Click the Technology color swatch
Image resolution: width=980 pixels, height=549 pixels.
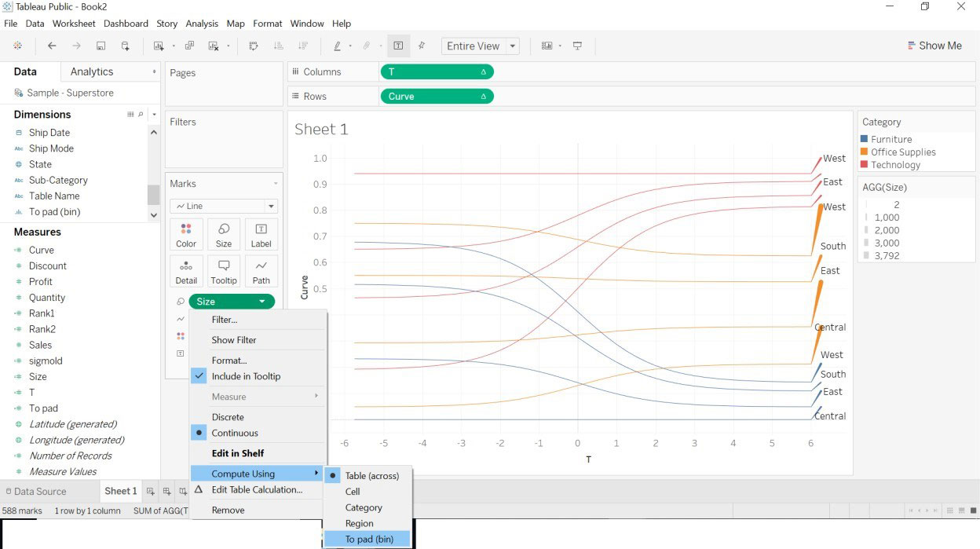point(865,164)
